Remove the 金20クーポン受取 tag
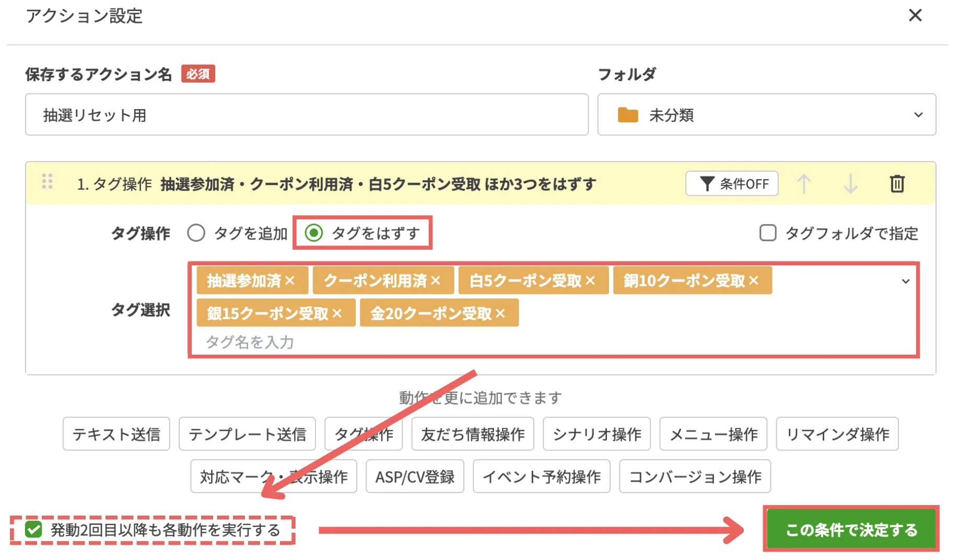The width and height of the screenshot is (959, 560). tap(500, 313)
